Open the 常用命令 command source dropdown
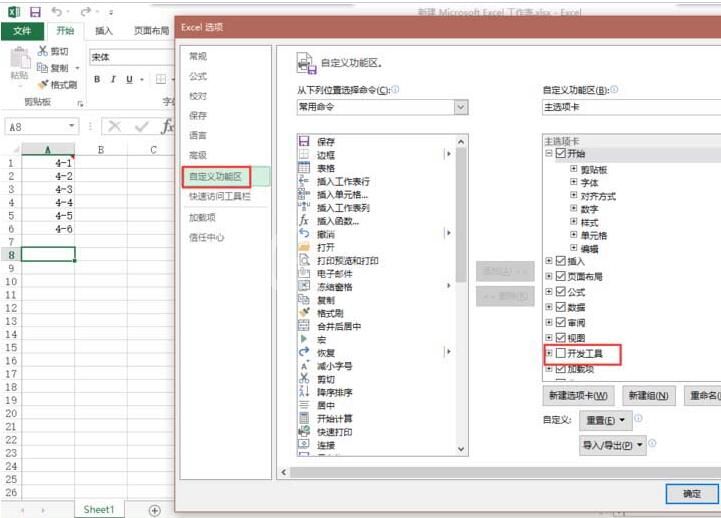 click(461, 107)
